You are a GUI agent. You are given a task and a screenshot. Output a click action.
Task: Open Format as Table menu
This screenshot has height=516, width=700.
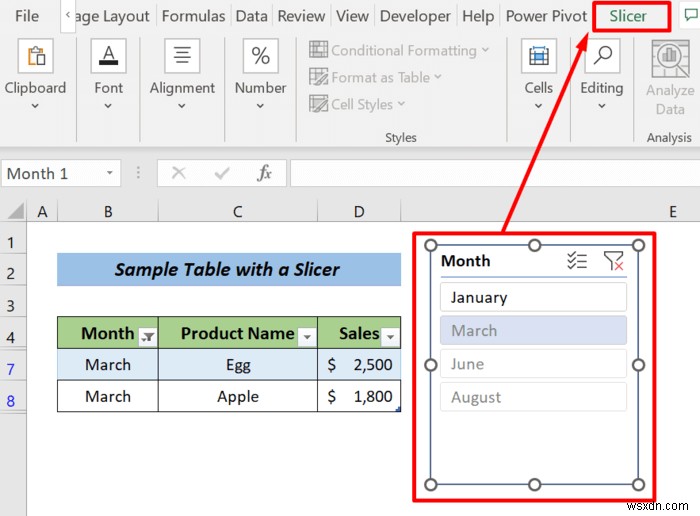click(376, 77)
